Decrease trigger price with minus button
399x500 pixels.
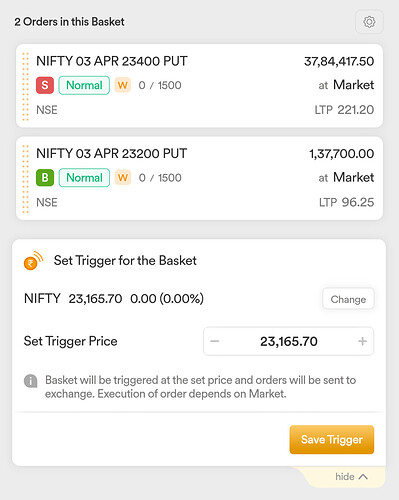point(215,341)
